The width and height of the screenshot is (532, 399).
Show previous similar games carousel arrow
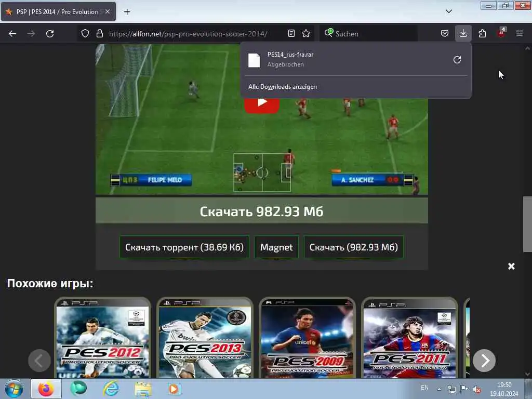[39, 361]
